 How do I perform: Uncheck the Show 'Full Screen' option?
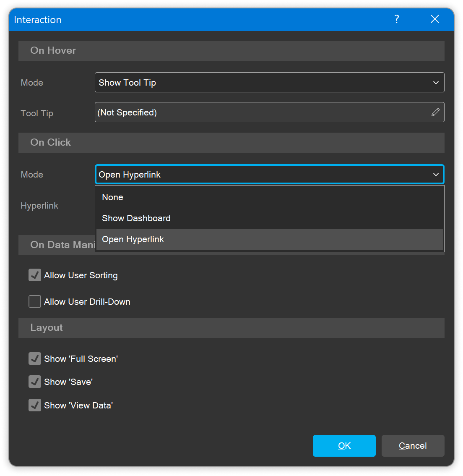coord(35,359)
